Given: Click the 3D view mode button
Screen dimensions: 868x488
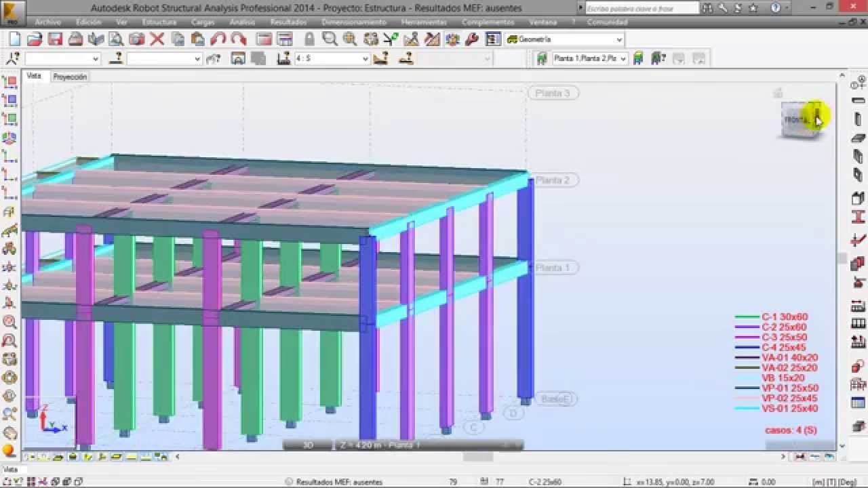Looking at the screenshot, I should [x=307, y=445].
